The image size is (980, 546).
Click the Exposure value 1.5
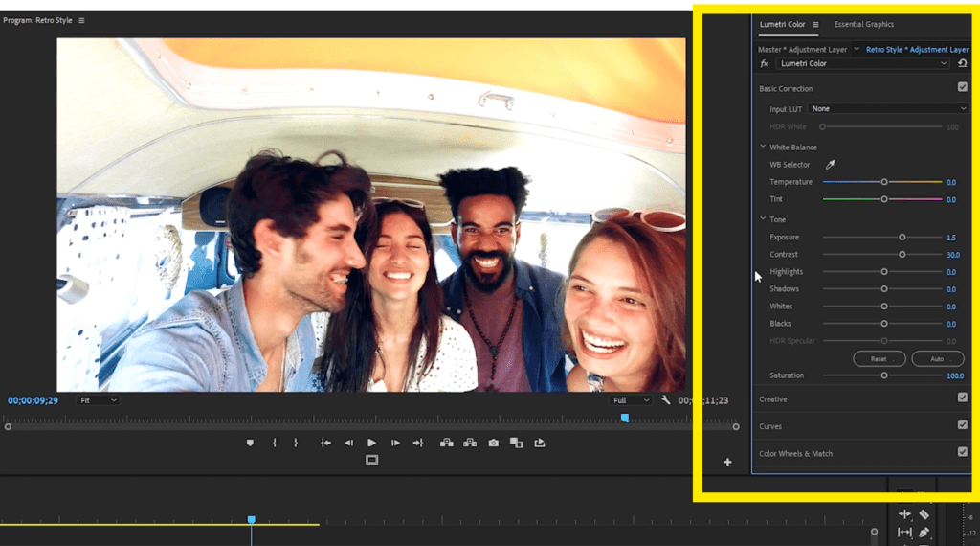coord(951,238)
